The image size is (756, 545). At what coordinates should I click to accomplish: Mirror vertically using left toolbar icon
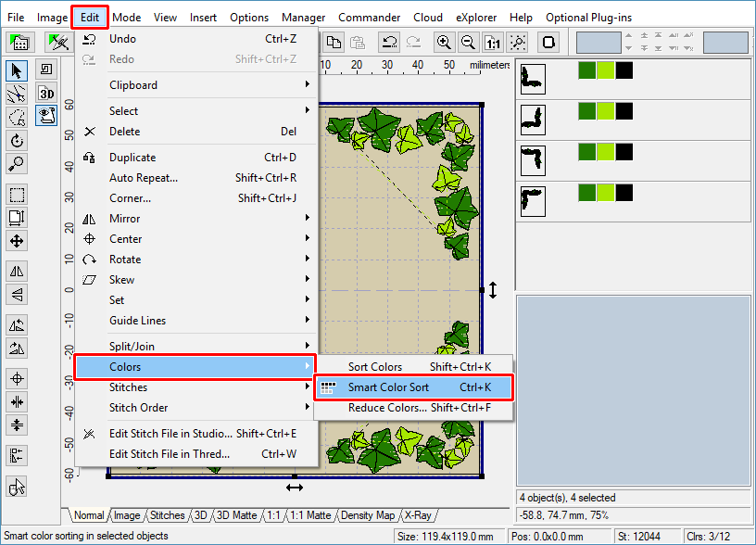coord(17,295)
